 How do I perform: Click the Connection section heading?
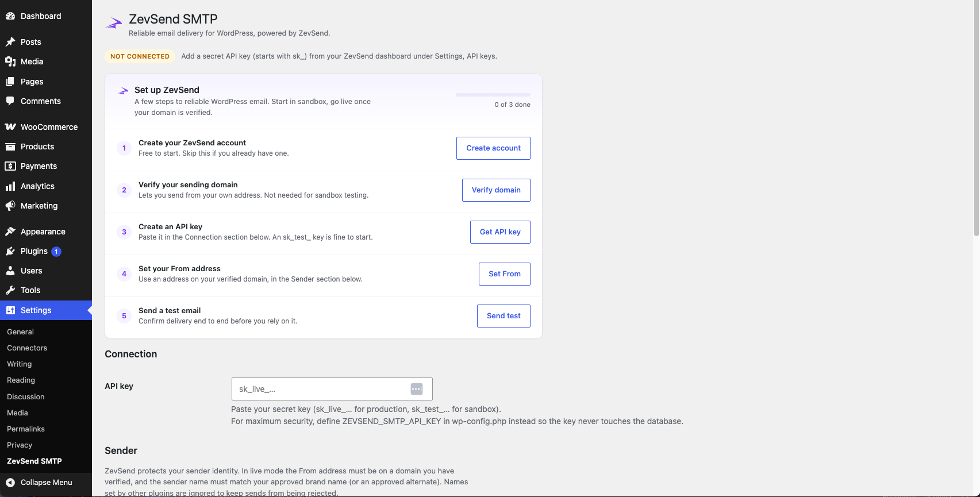pyautogui.click(x=130, y=355)
